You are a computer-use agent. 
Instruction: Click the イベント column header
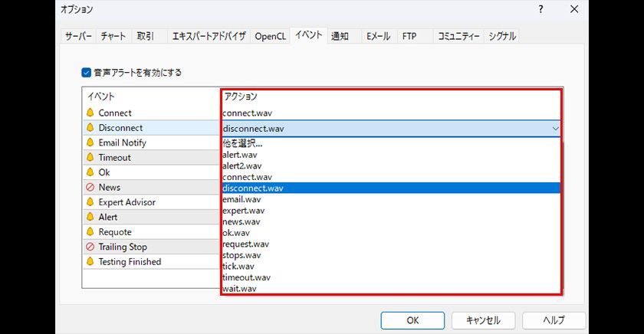click(x=101, y=97)
